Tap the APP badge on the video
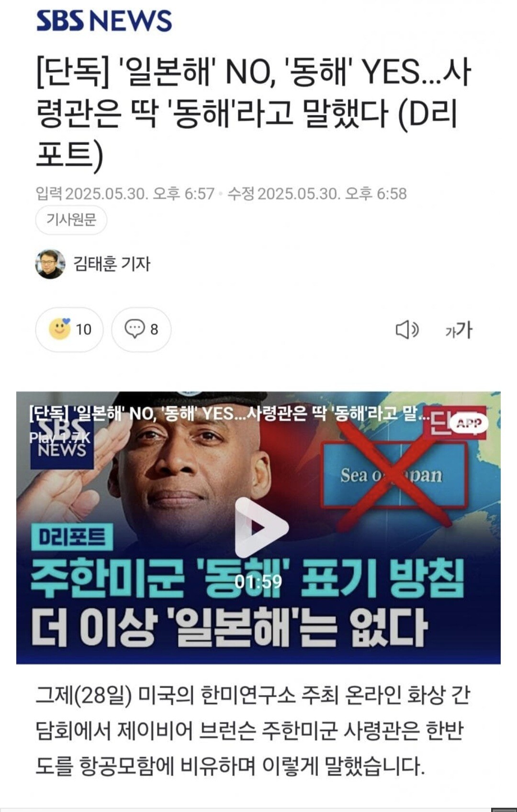 (469, 423)
